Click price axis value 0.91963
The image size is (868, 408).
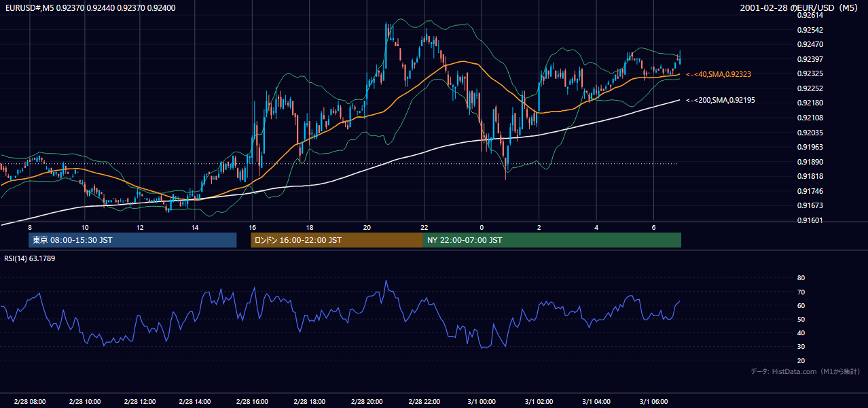tap(810, 147)
